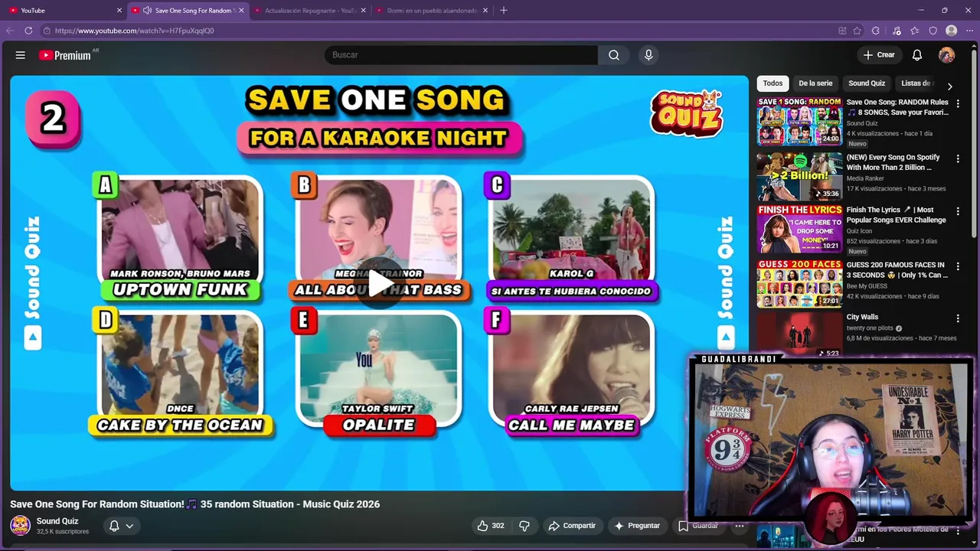Dislike the video with thumbs down
The height and width of the screenshot is (551, 980).
[524, 526]
